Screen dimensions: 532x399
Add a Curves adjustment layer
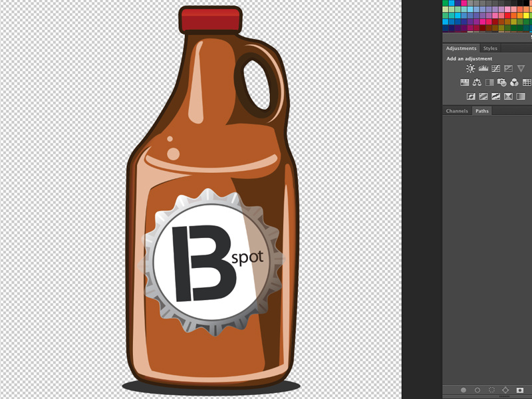coord(496,68)
